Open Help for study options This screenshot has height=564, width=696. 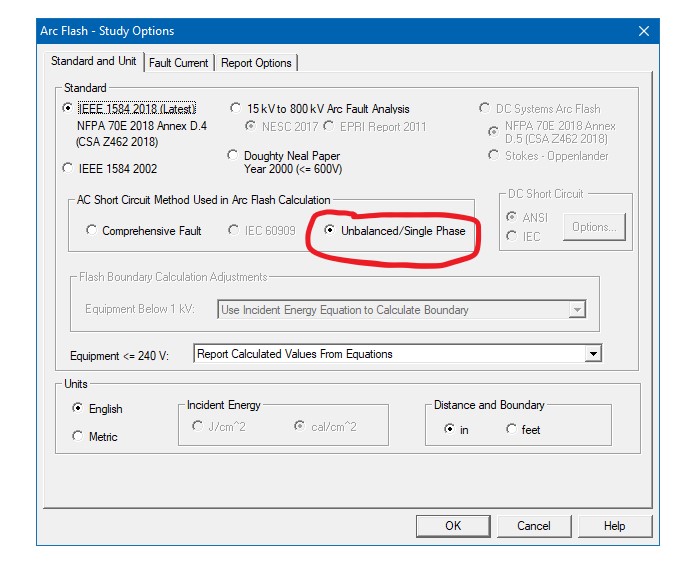pyautogui.click(x=614, y=526)
